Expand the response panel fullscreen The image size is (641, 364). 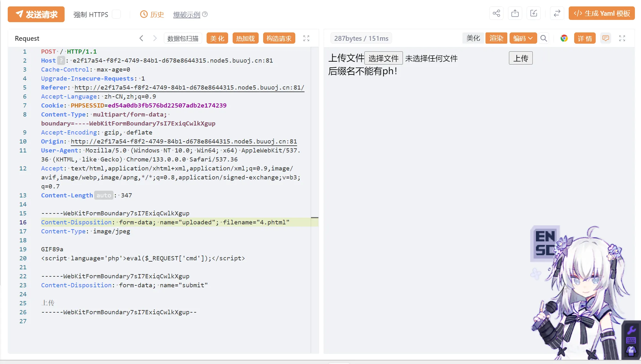click(622, 38)
